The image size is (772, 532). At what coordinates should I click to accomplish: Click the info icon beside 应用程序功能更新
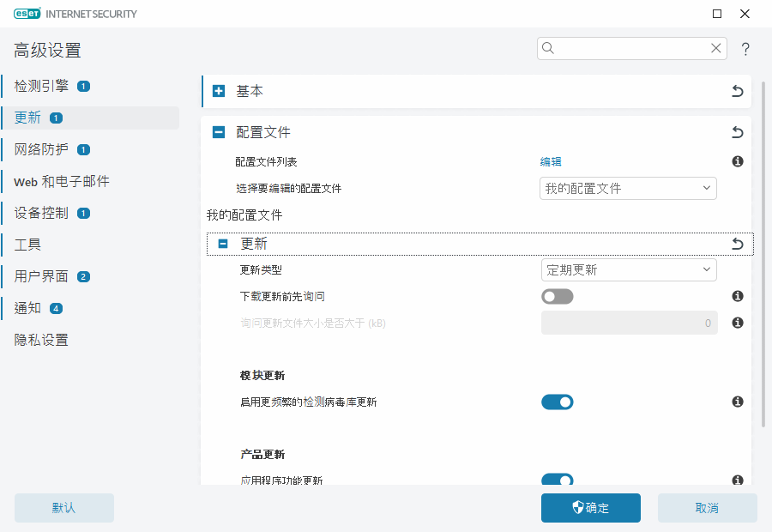tap(737, 480)
